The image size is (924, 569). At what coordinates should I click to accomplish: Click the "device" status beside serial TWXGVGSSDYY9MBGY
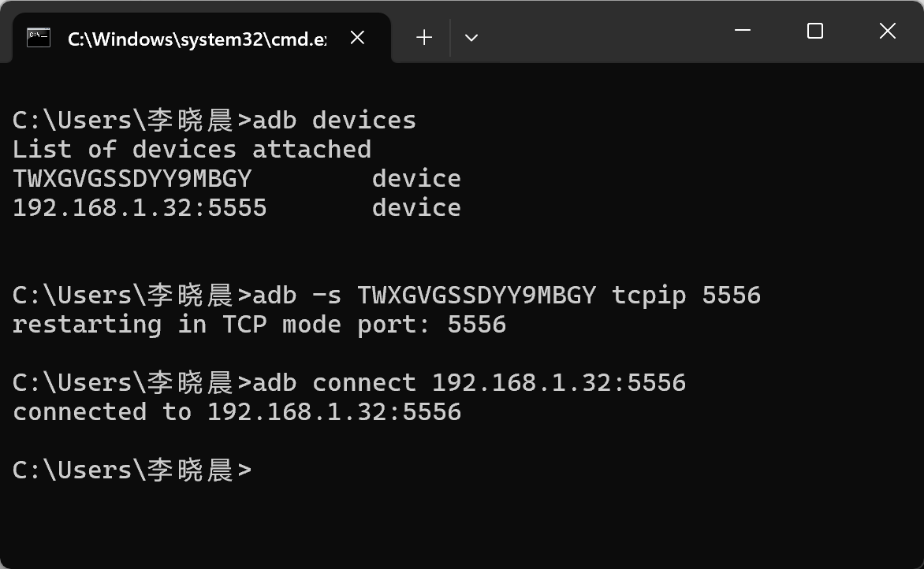[x=416, y=178]
